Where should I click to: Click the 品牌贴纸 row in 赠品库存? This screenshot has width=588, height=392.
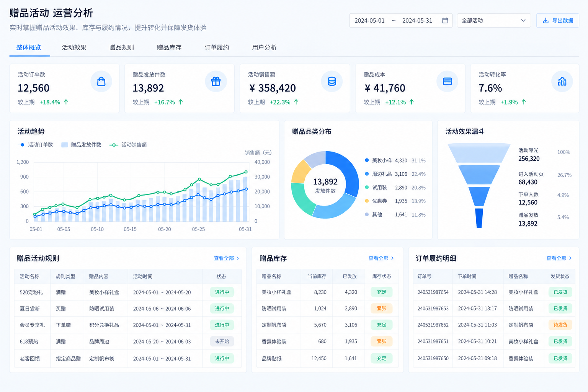point(327,359)
